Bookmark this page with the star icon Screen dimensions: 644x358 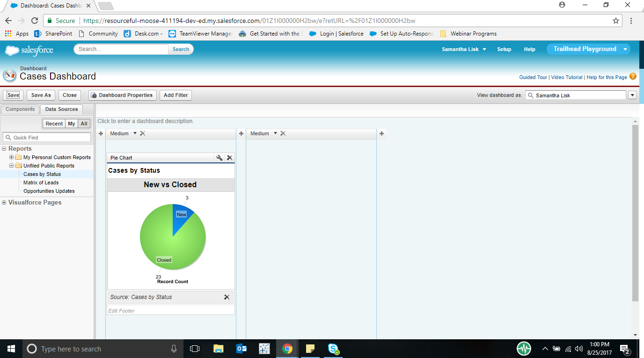click(x=616, y=21)
